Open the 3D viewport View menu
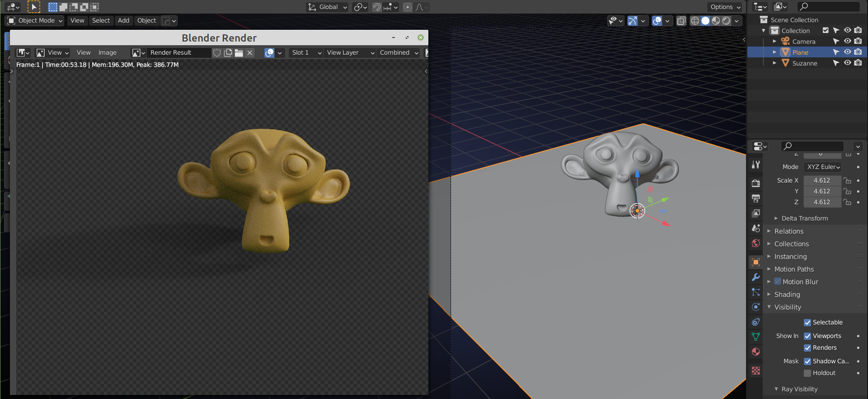This screenshot has height=399, width=868. pos(77,21)
